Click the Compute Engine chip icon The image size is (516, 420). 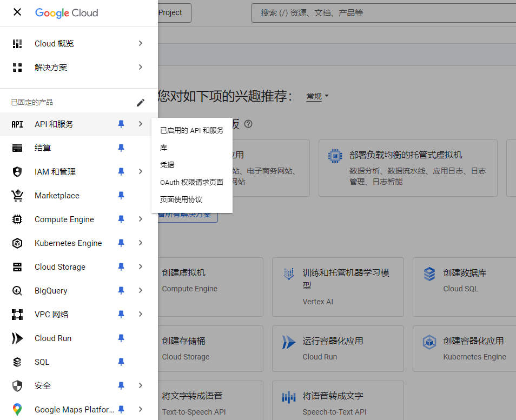tap(17, 219)
